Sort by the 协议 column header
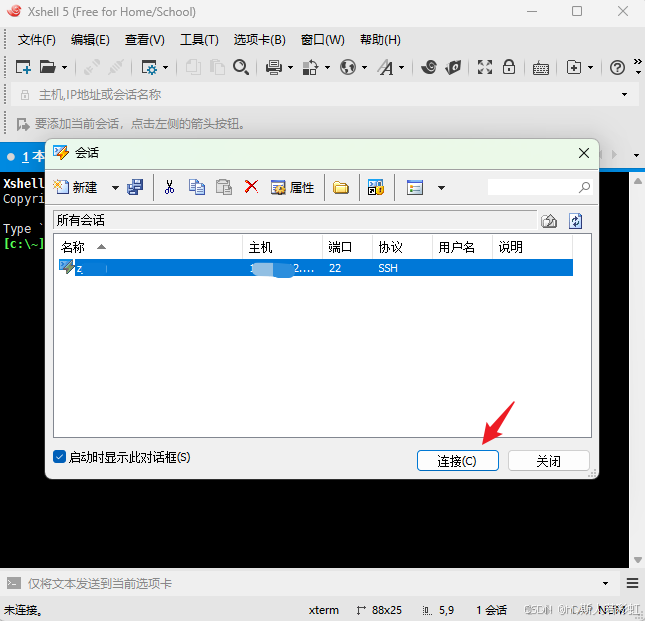Screen dimensions: 645x621 402,247
